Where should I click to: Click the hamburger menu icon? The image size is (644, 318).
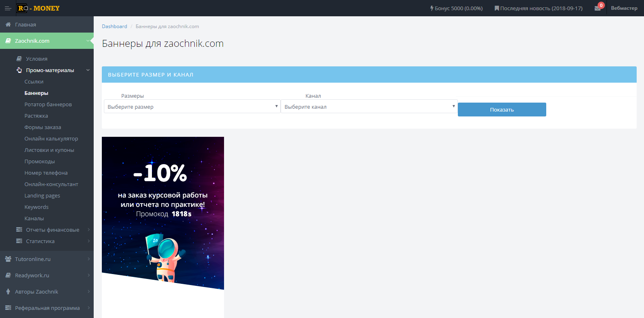(x=8, y=8)
